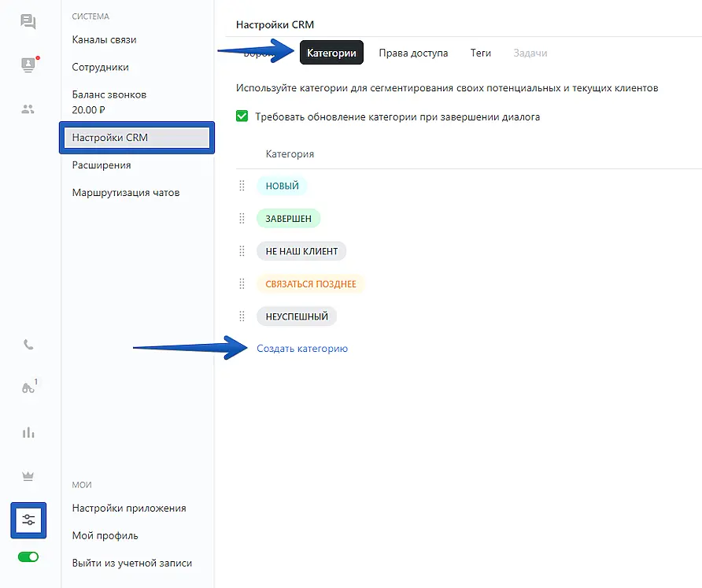Open the settings sliders icon
Viewport: 702px width, 588px height.
pyautogui.click(x=28, y=520)
